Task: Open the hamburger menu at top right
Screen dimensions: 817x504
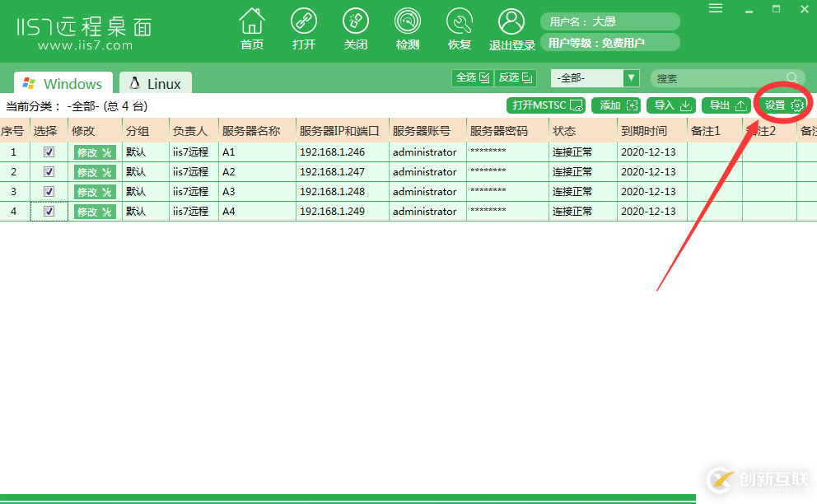Action: point(716,8)
